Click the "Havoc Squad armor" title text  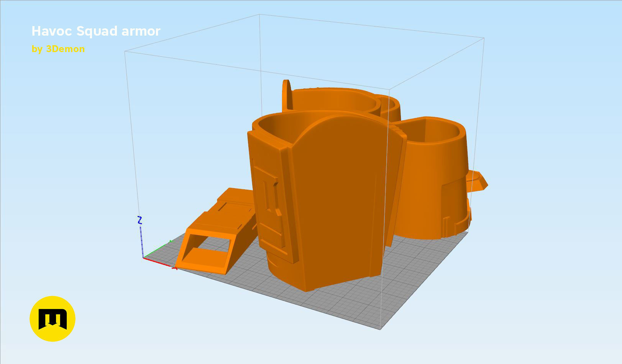(96, 31)
